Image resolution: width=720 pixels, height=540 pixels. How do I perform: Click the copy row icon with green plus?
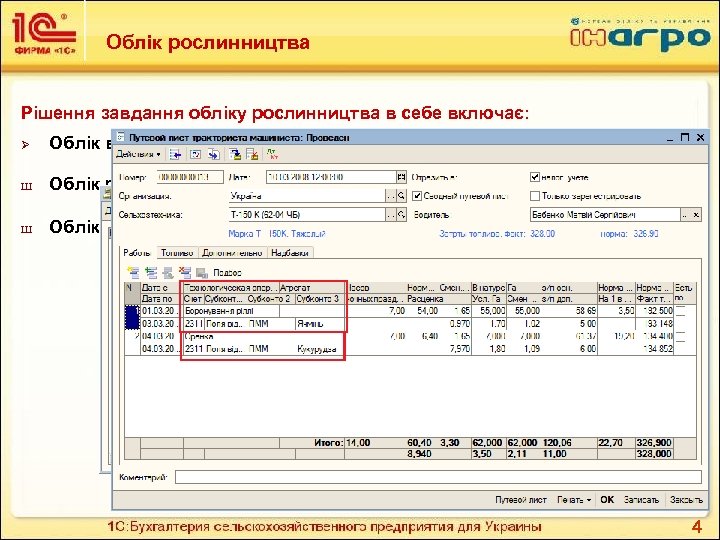(151, 273)
